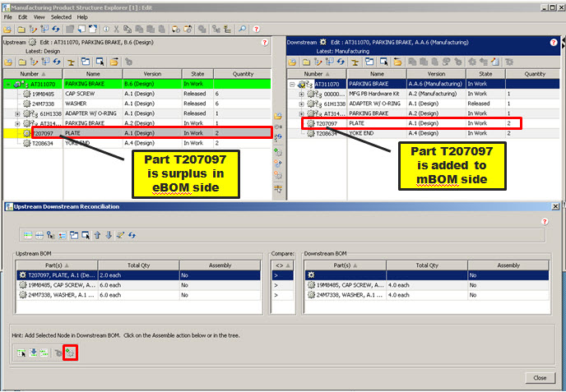
Task: Click the move down arrow in reconciliation toolbar
Action: pyautogui.click(x=109, y=236)
